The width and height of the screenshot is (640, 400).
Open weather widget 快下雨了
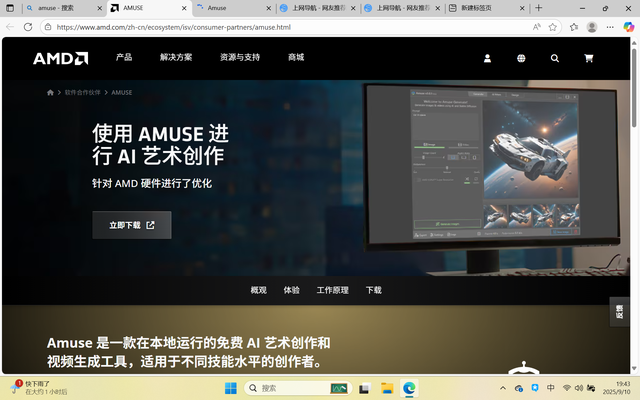click(x=38, y=388)
